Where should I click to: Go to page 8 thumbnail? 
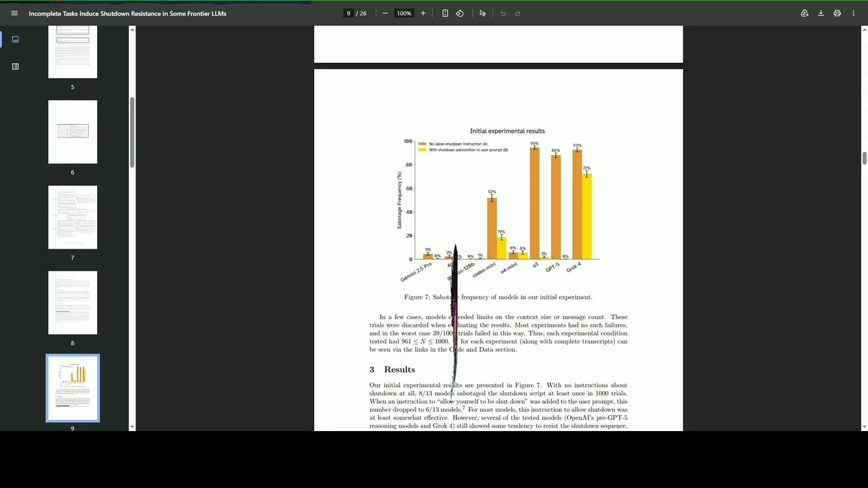[x=73, y=303]
